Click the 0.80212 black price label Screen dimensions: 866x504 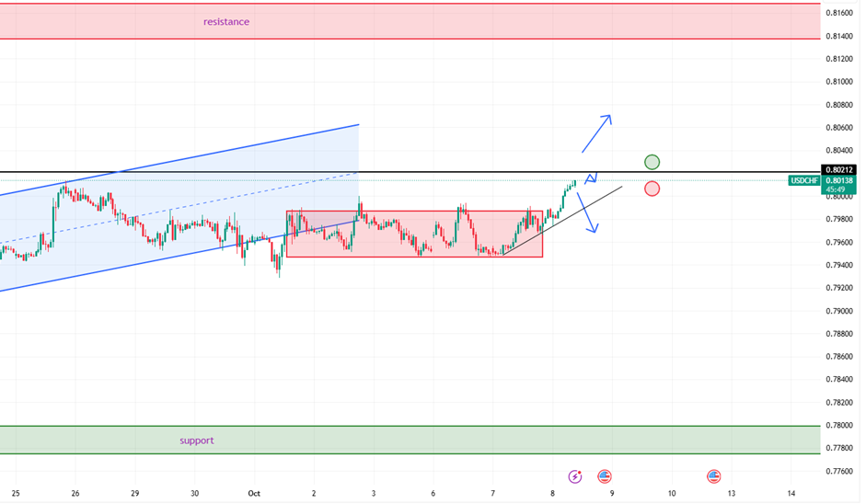coord(840,170)
